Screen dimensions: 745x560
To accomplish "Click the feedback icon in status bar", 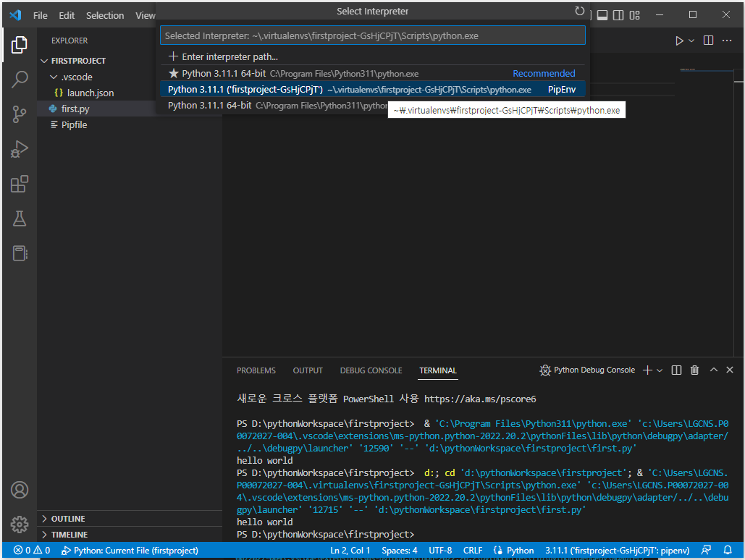I will (706, 550).
